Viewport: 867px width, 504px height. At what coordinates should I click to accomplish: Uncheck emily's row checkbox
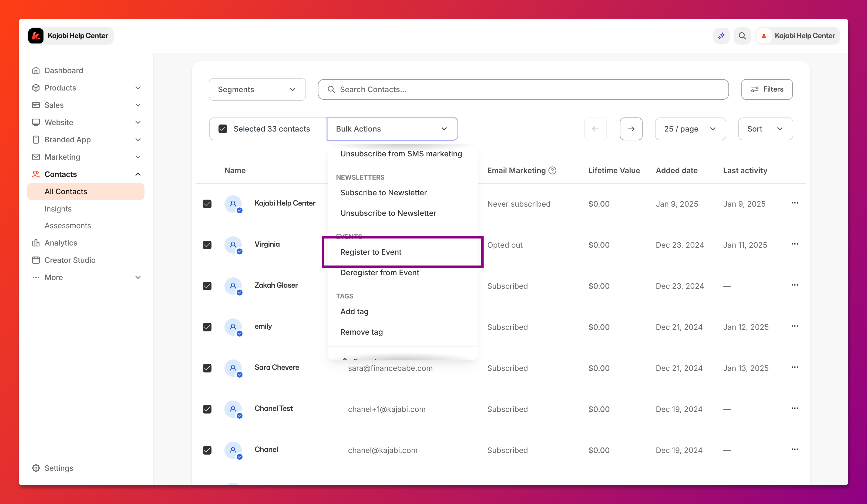[x=207, y=327]
